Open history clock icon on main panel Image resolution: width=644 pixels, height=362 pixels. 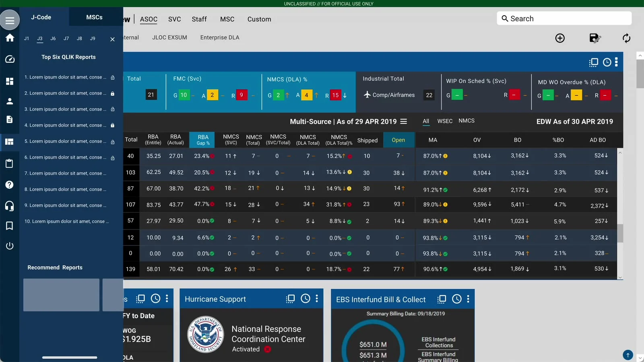(607, 62)
